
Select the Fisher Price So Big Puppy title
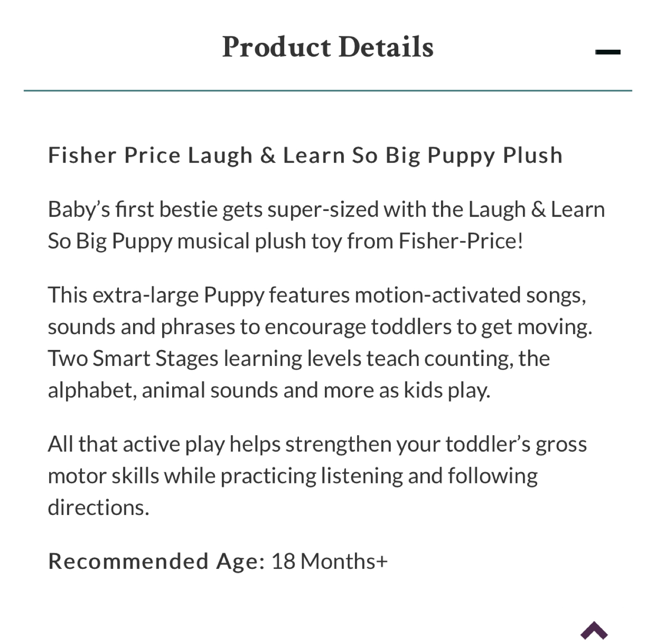(305, 155)
